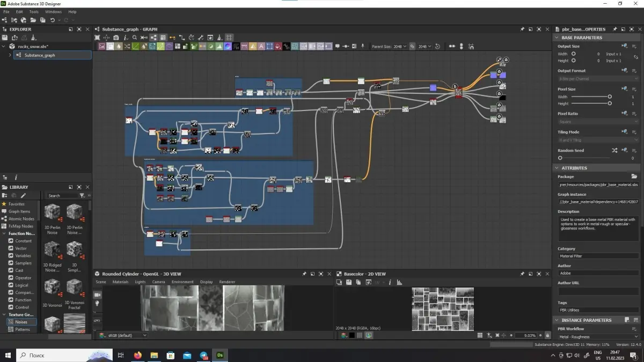Open the File menu
Image resolution: width=644 pixels, height=362 pixels.
pyautogui.click(x=6, y=11)
